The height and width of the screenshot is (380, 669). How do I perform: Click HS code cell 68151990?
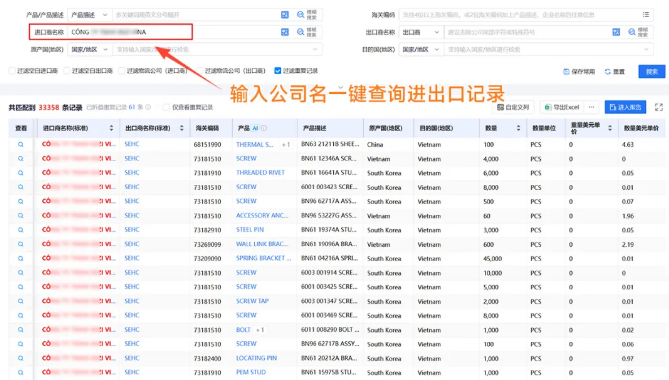pyautogui.click(x=207, y=145)
